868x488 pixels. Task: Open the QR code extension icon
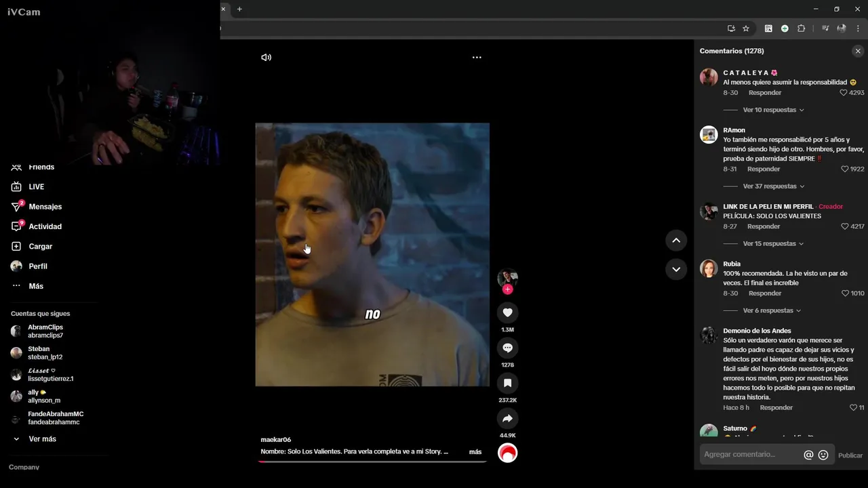(x=768, y=28)
